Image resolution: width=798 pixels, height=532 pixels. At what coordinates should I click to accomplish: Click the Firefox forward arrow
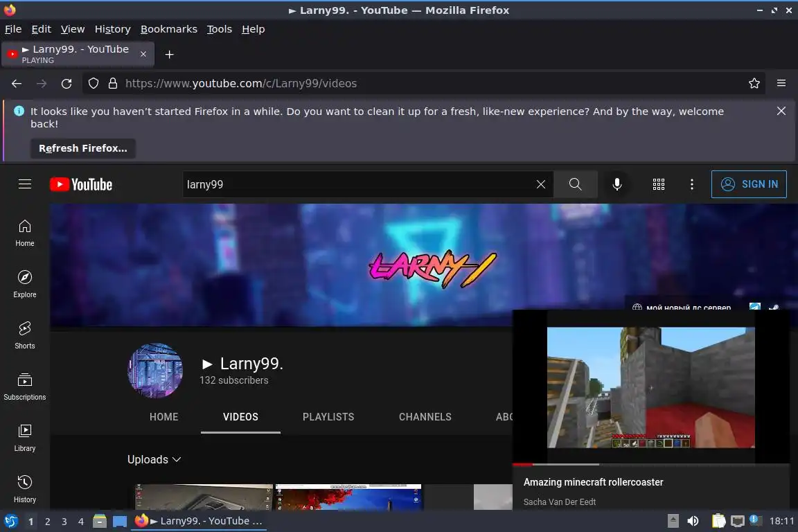[42, 84]
